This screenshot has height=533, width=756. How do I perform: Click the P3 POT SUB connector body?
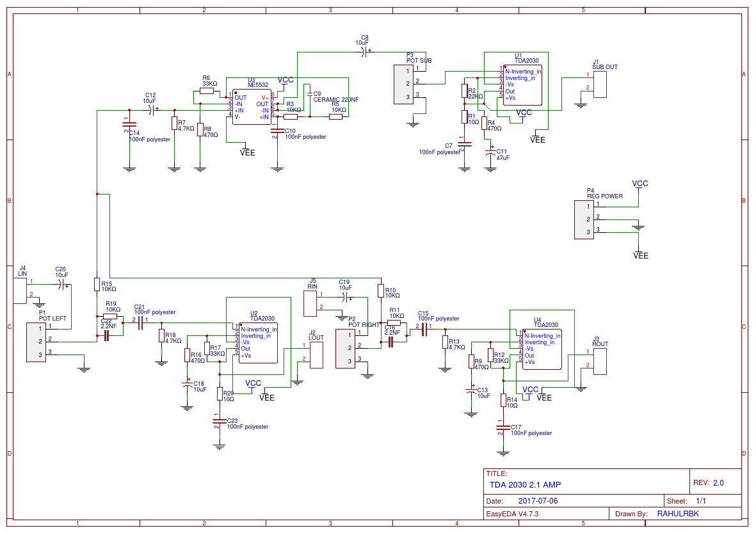[x=403, y=84]
